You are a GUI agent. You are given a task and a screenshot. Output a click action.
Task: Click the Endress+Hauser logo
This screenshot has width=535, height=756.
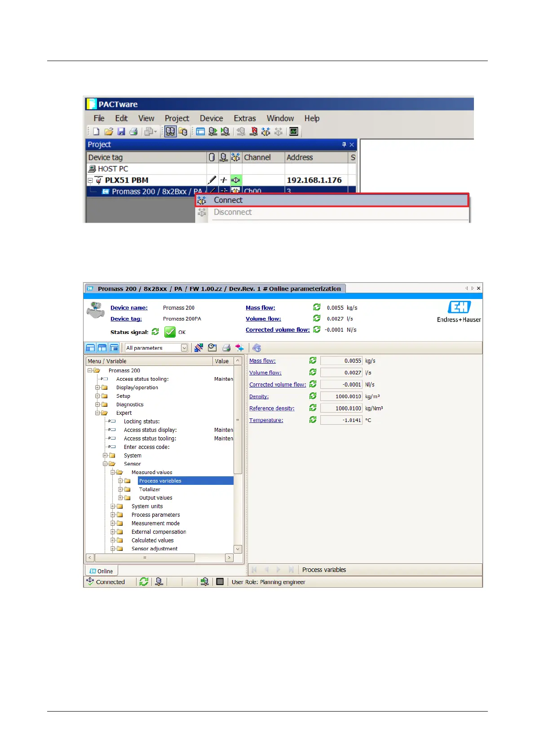click(x=459, y=312)
